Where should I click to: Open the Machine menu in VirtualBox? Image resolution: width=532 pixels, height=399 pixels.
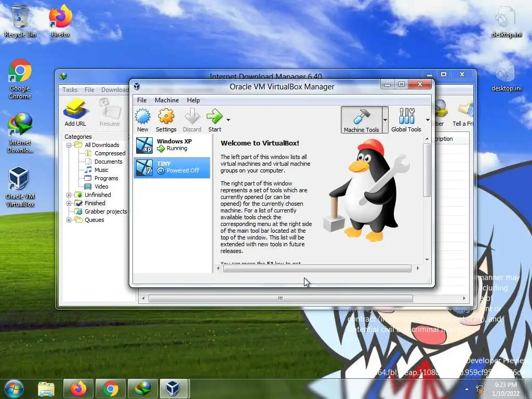(x=167, y=100)
